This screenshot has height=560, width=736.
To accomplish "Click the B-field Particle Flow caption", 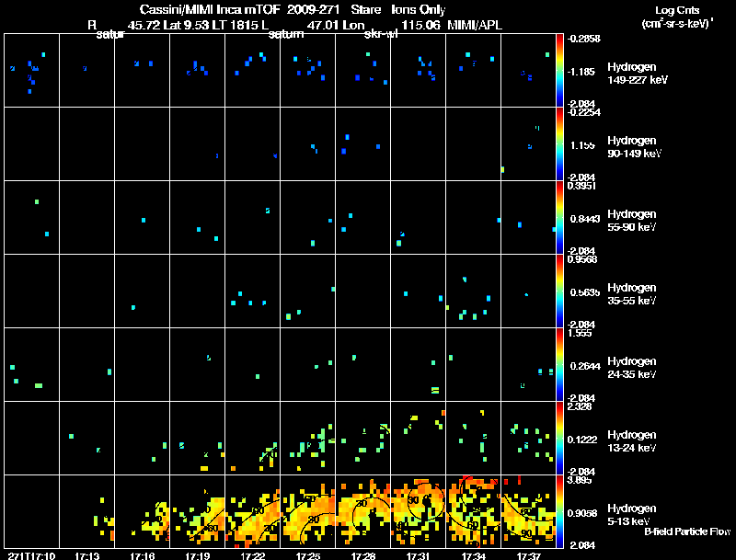I will click(687, 531).
